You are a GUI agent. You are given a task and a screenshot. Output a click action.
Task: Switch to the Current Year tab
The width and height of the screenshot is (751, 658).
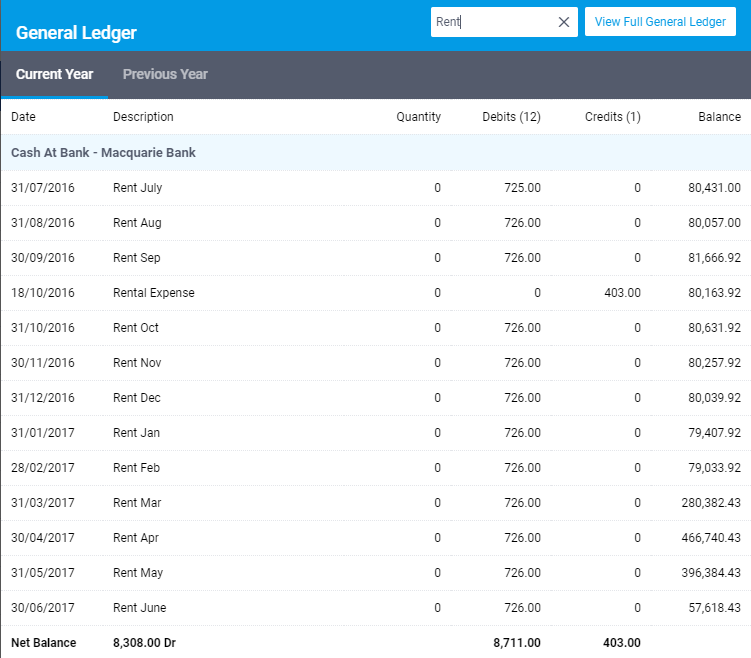pyautogui.click(x=54, y=74)
